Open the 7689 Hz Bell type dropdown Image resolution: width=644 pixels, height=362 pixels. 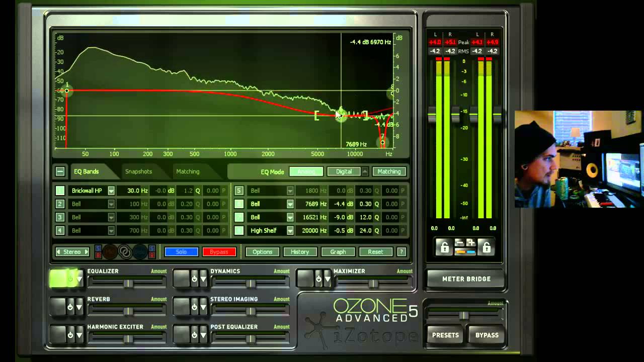[290, 204]
